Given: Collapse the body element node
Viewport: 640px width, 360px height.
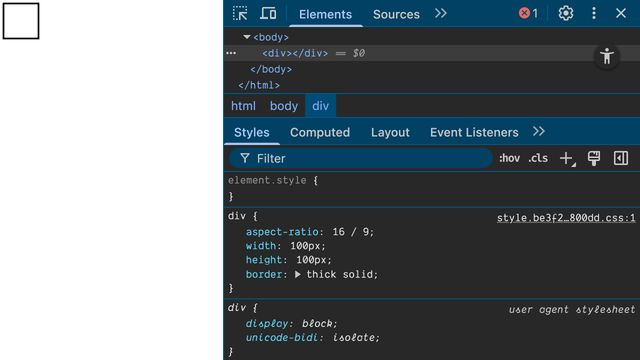Looking at the screenshot, I should (247, 37).
